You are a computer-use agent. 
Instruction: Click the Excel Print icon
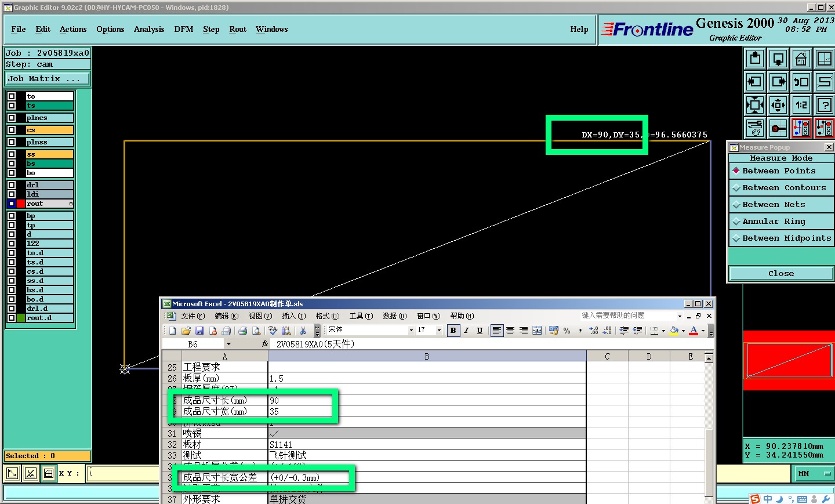(x=242, y=331)
